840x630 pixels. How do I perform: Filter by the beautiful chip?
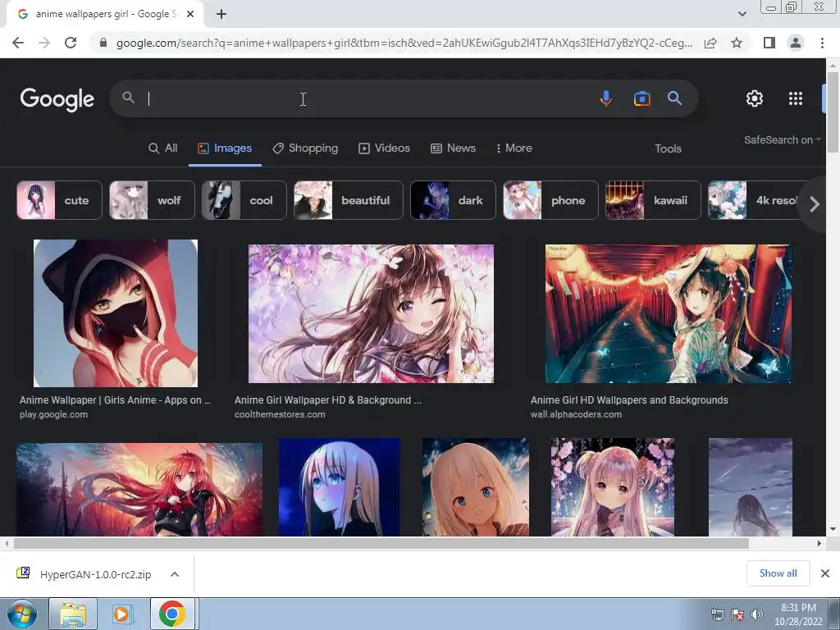coord(348,200)
